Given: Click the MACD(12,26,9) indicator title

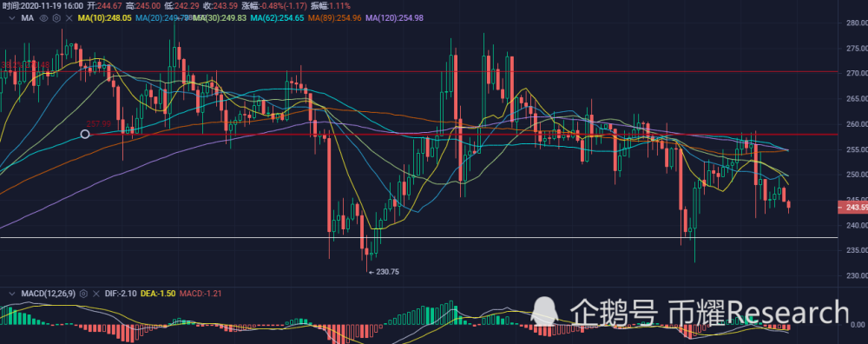Looking at the screenshot, I should click(x=49, y=293).
